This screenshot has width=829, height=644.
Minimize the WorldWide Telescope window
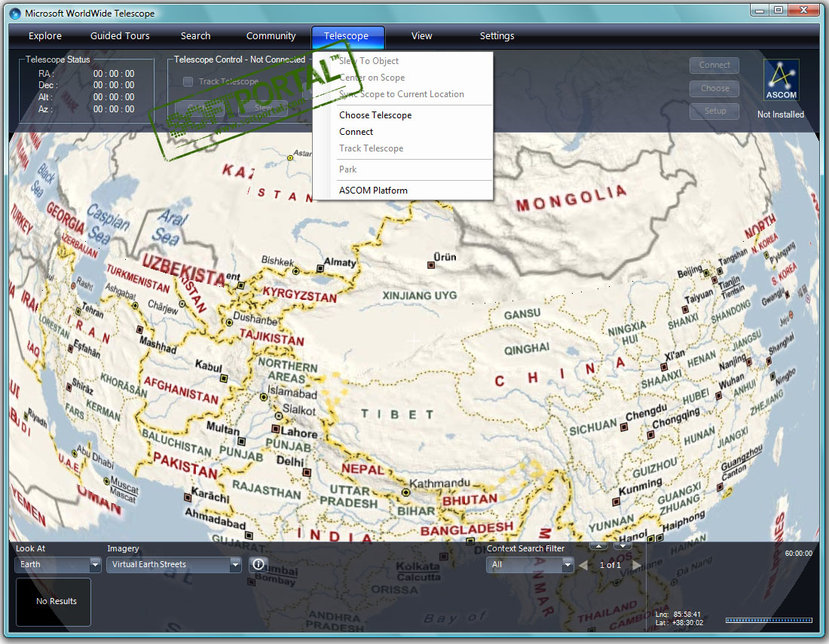coord(759,10)
